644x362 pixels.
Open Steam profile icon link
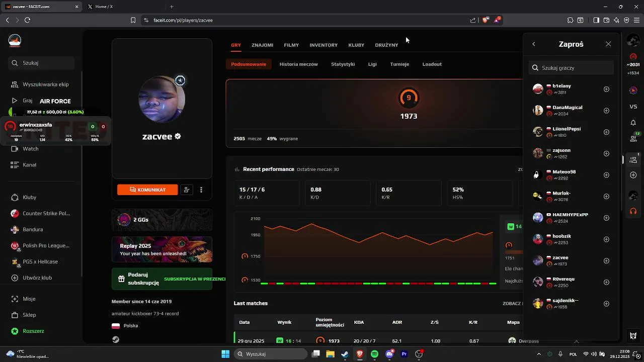[116, 339]
